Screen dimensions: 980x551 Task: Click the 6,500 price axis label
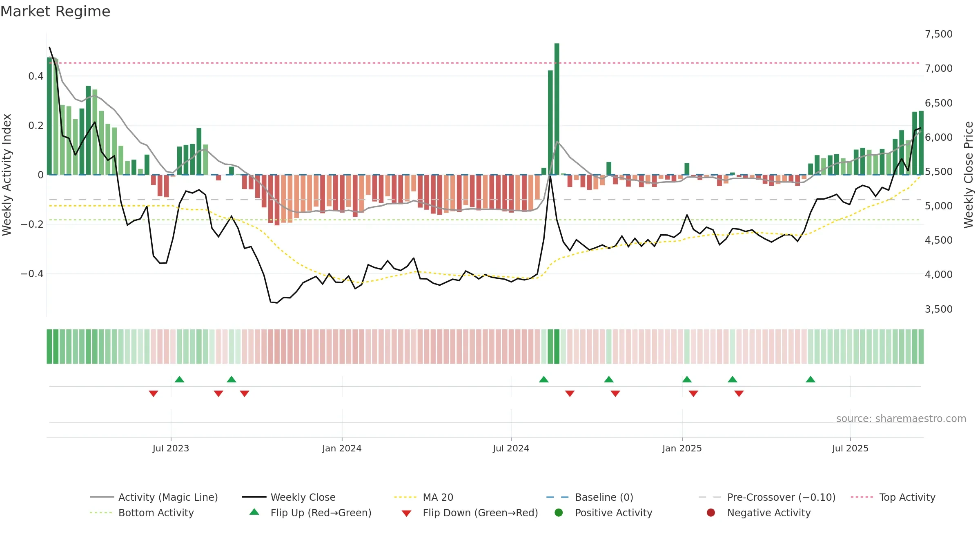coord(939,103)
